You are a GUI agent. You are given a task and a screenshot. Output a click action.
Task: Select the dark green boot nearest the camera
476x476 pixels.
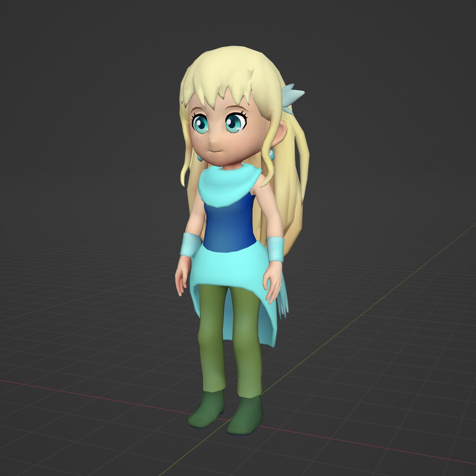pyautogui.click(x=245, y=415)
